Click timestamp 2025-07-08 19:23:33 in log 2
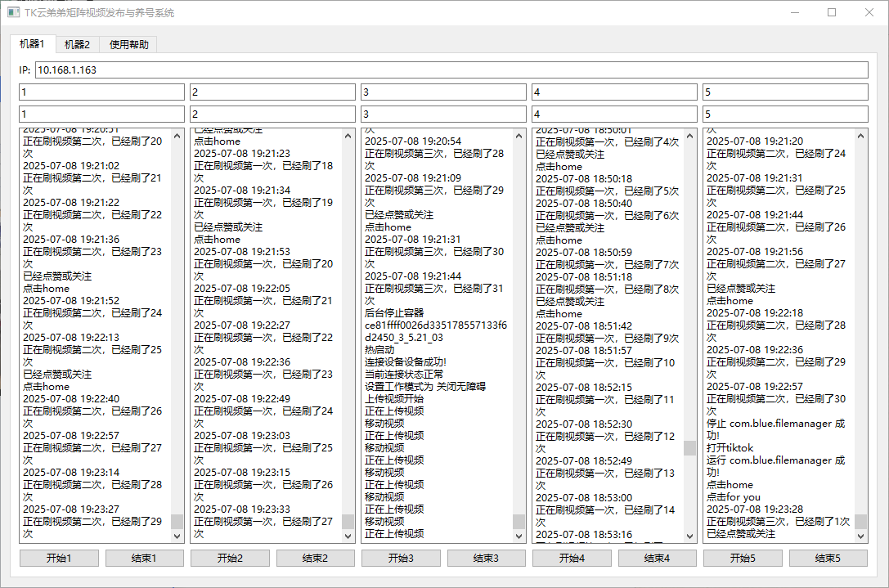Screen dimensions: 889x588 (x=242, y=509)
